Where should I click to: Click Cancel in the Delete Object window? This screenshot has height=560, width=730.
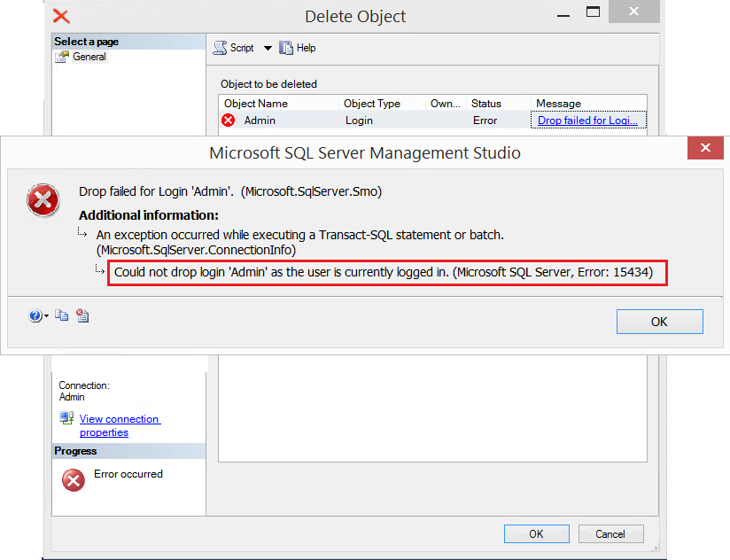[610, 534]
